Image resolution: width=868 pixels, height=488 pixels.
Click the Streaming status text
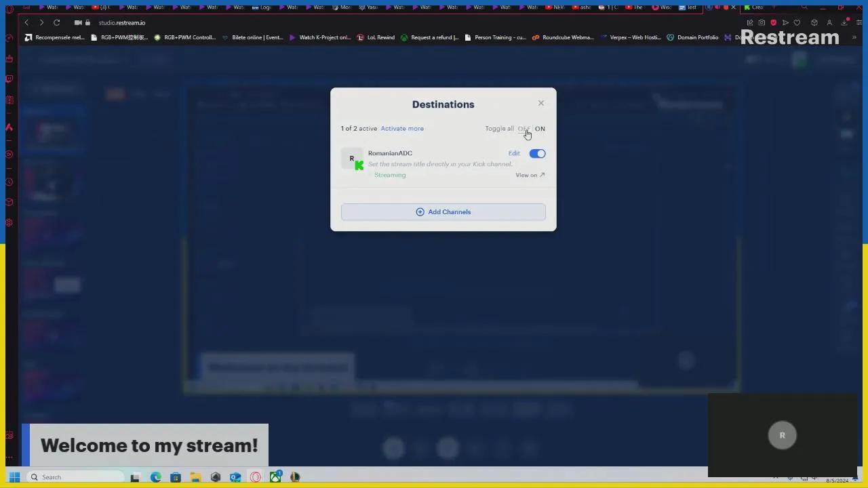(390, 176)
